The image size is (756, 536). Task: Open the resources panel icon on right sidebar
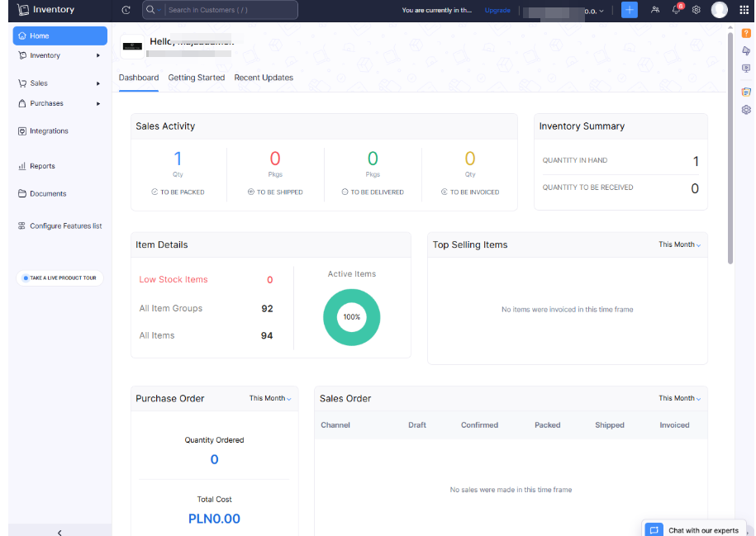click(x=746, y=92)
